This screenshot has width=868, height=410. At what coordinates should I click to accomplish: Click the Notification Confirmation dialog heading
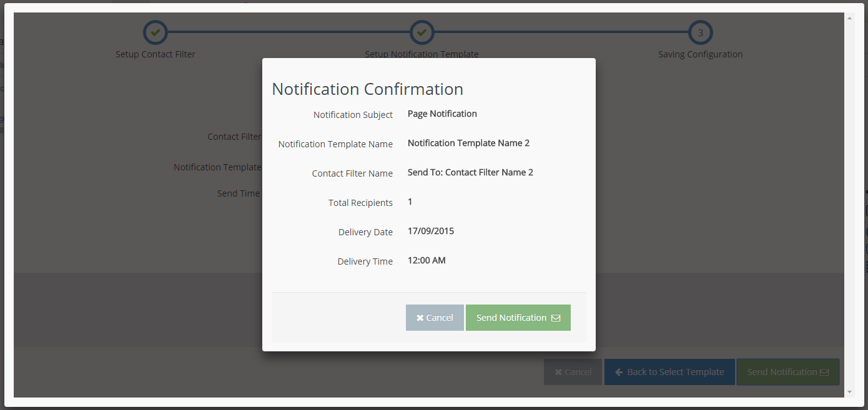(367, 89)
